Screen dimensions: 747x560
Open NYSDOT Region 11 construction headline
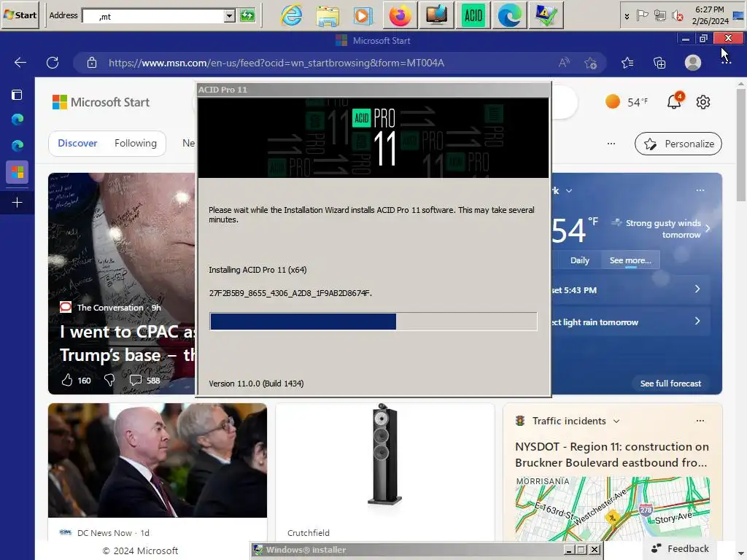[x=612, y=455]
